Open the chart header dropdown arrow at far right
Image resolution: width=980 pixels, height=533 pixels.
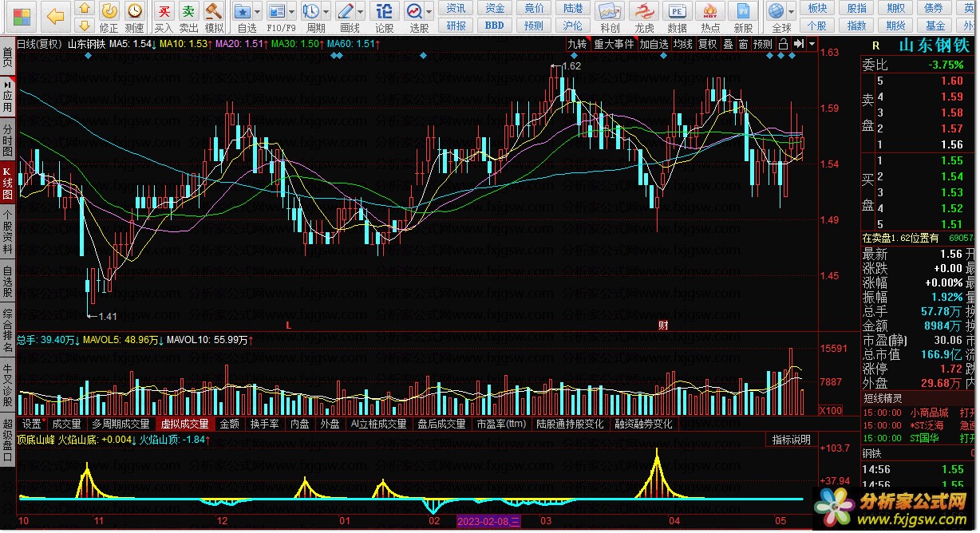pyautogui.click(x=812, y=44)
